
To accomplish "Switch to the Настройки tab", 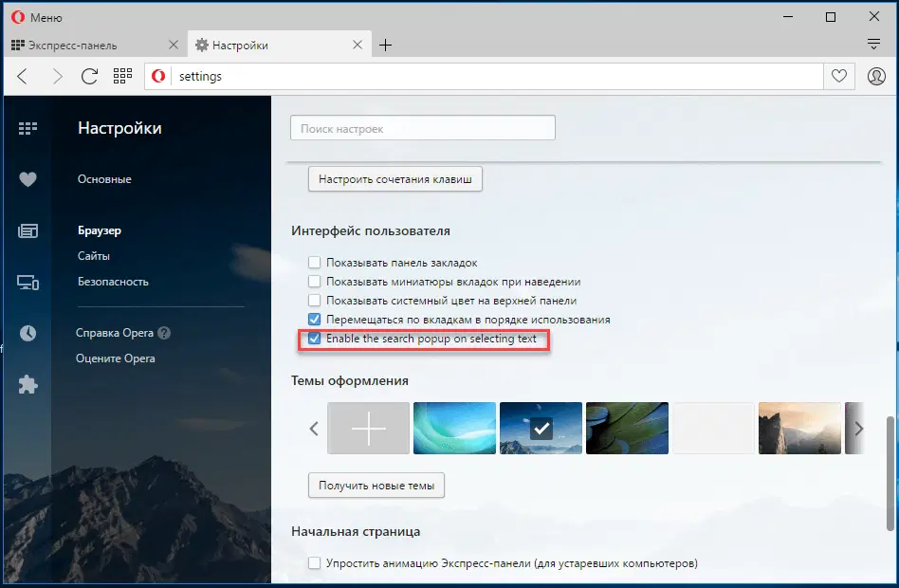I will coord(279,45).
